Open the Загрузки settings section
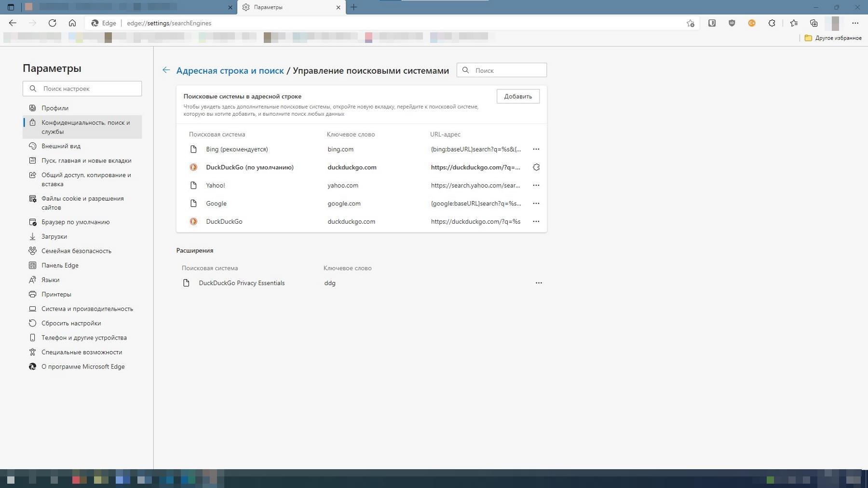This screenshot has width=868, height=488. (82, 236)
